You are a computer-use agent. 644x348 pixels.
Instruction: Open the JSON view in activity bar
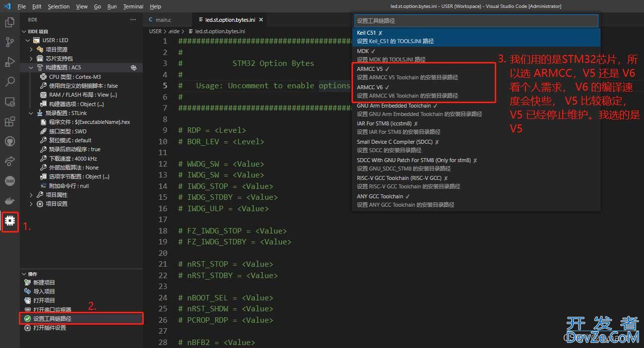[9, 181]
